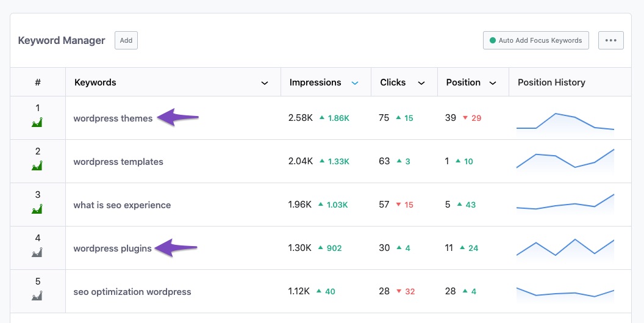
Task: Click the gray chart icon in row 5
Action: [38, 296]
